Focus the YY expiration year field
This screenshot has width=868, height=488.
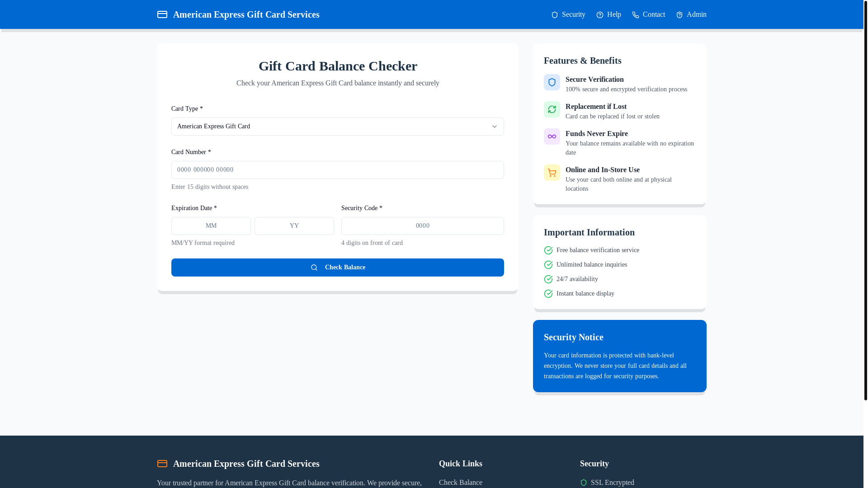(x=294, y=226)
